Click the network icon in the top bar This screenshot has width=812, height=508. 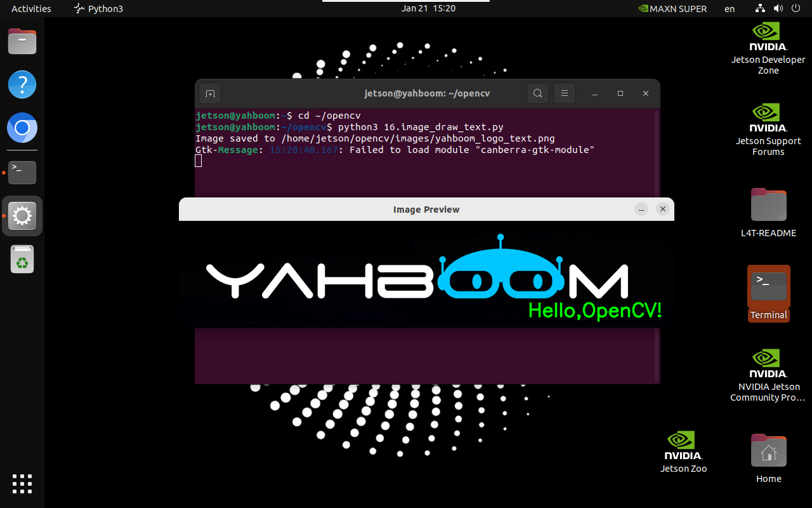pyautogui.click(x=761, y=9)
